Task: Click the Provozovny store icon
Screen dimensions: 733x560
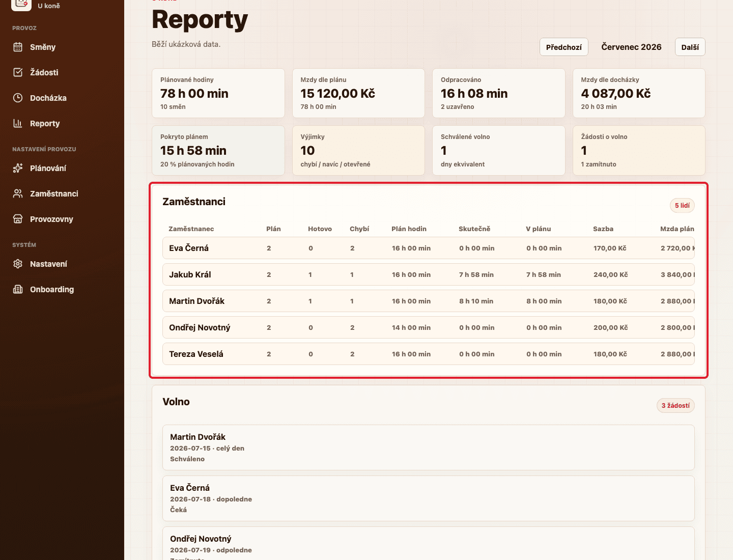Action: click(x=18, y=219)
